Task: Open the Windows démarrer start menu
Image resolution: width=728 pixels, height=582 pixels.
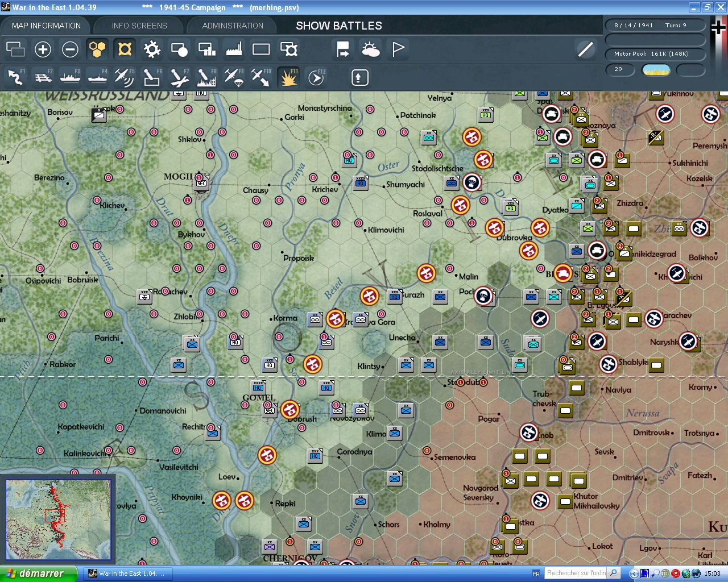Action: [38, 573]
